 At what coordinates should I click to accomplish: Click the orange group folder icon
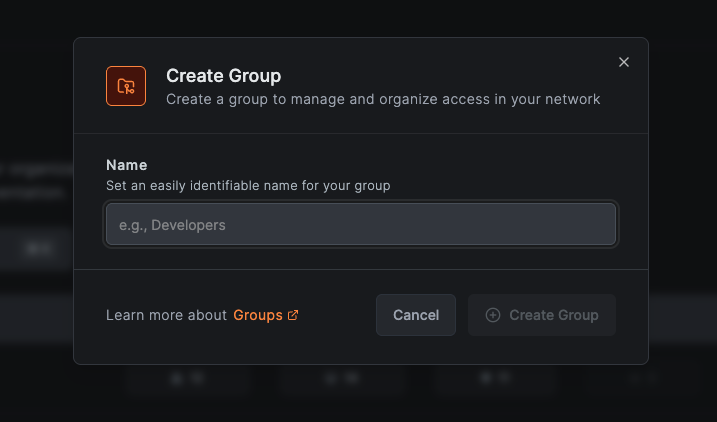(126, 86)
